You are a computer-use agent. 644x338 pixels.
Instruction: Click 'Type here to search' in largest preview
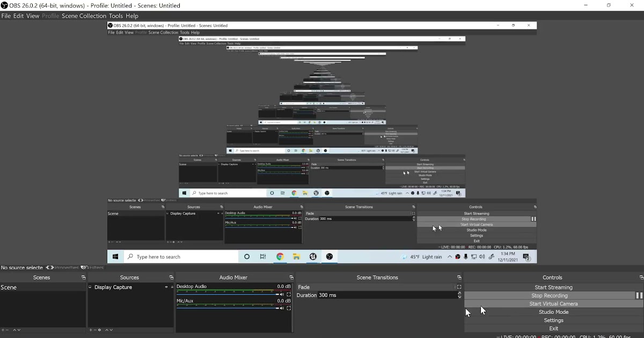pyautogui.click(x=180, y=257)
